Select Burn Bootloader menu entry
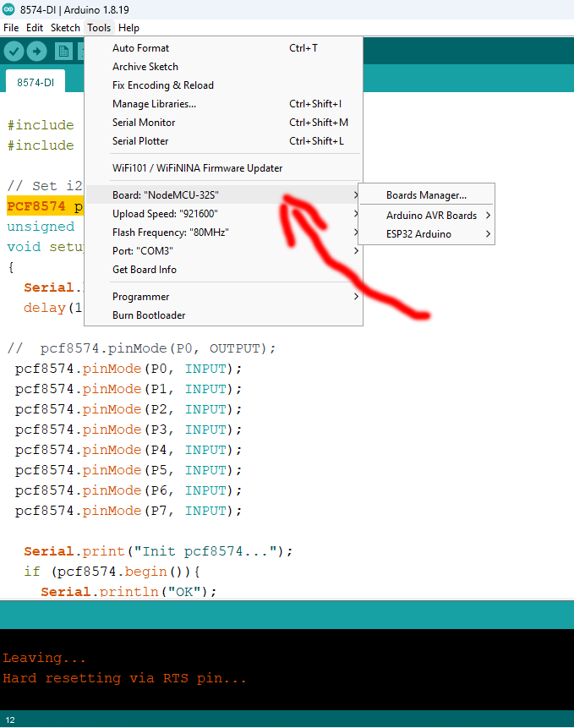The image size is (574, 728). pyautogui.click(x=149, y=315)
